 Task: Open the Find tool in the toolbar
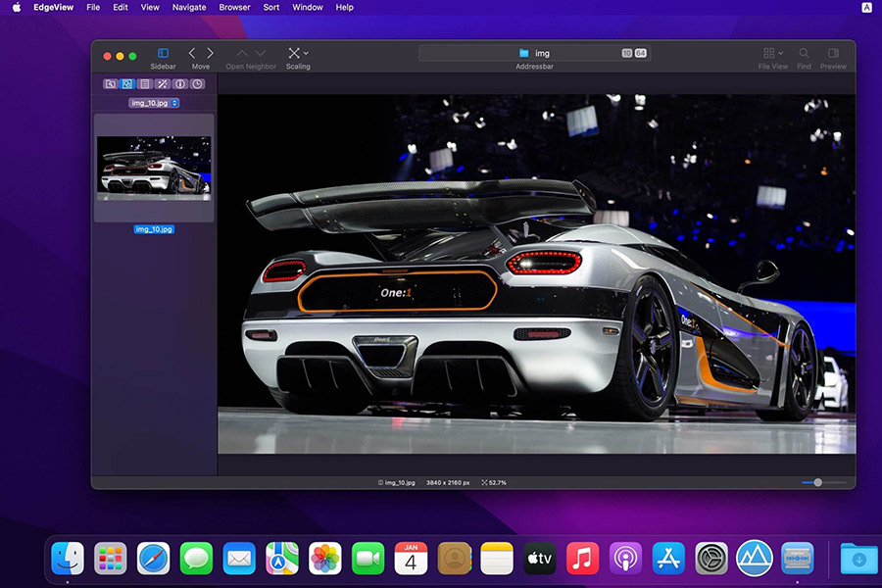[804, 52]
